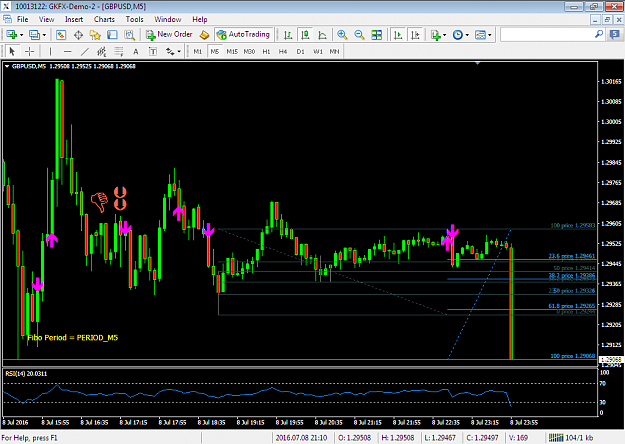Image resolution: width=625 pixels, height=444 pixels.
Task: Click the New Order button
Action: pyautogui.click(x=169, y=35)
